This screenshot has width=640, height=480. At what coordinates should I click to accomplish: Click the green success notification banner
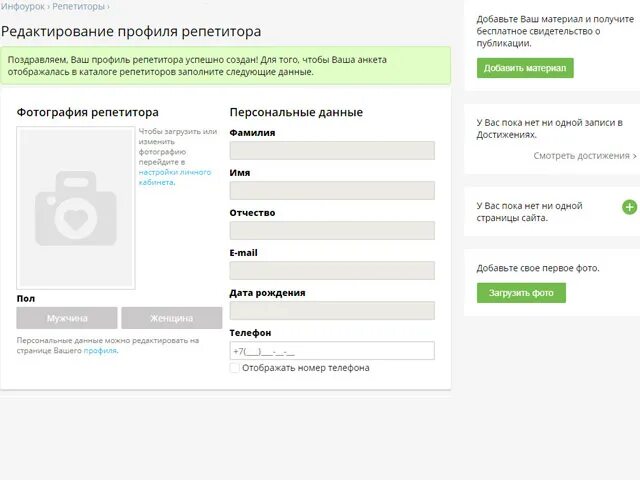225,66
